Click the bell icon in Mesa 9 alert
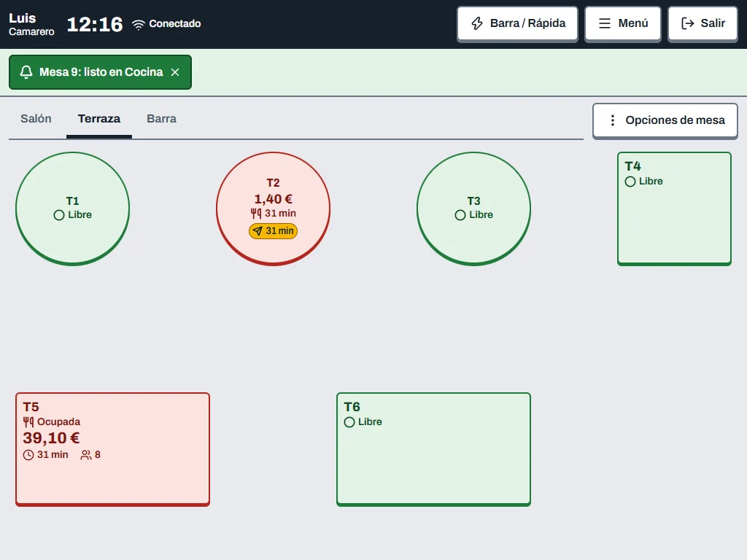The width and height of the screenshot is (747, 560). coord(26,72)
